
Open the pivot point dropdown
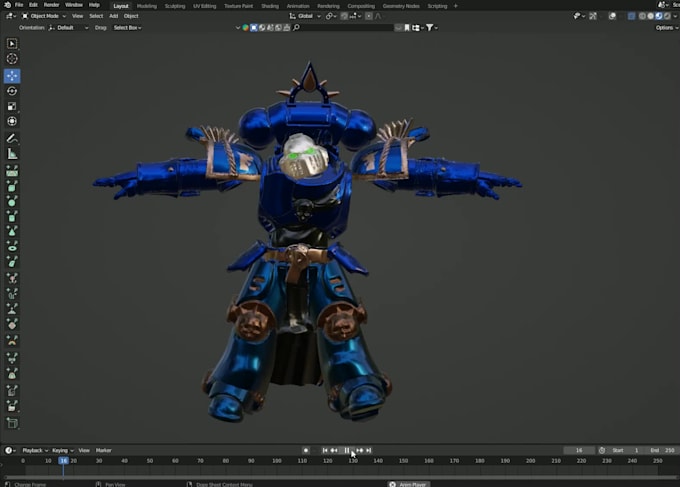(331, 16)
